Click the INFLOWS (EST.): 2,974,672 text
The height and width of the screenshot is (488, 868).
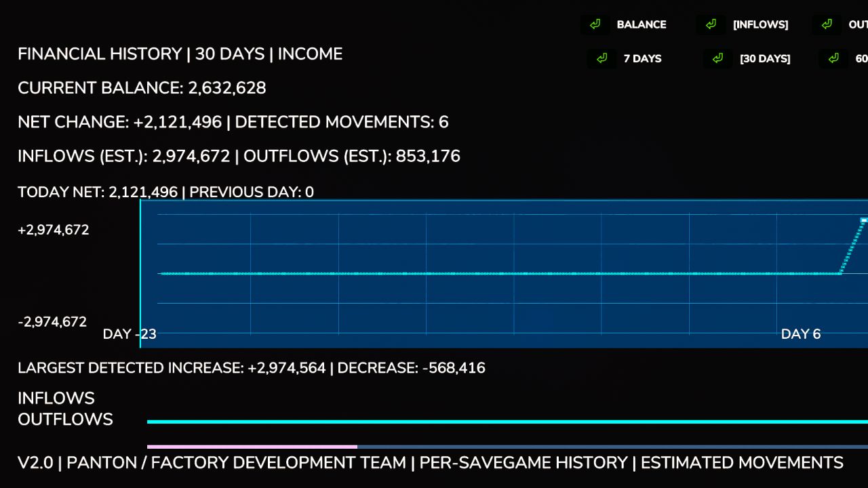click(124, 157)
